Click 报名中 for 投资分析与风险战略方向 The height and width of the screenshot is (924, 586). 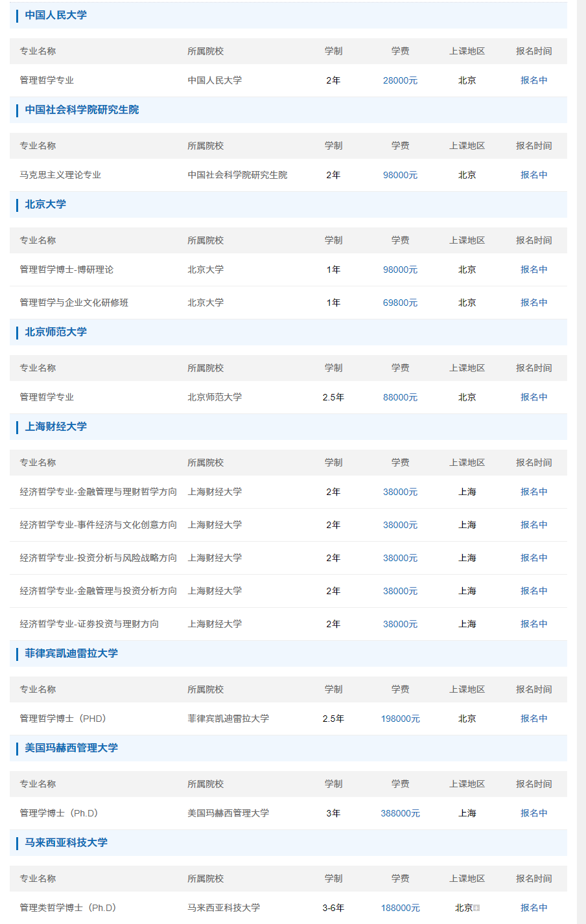click(534, 558)
